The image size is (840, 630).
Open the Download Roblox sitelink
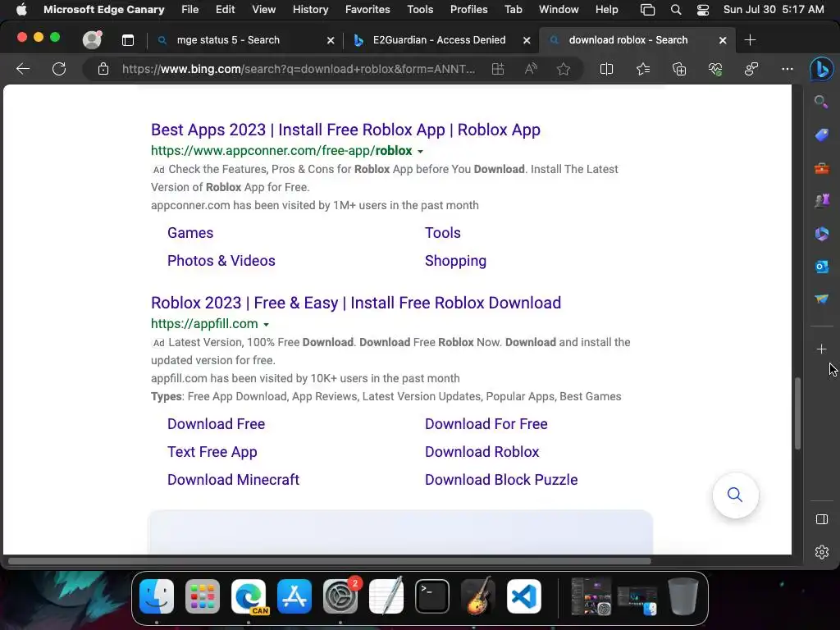(482, 452)
